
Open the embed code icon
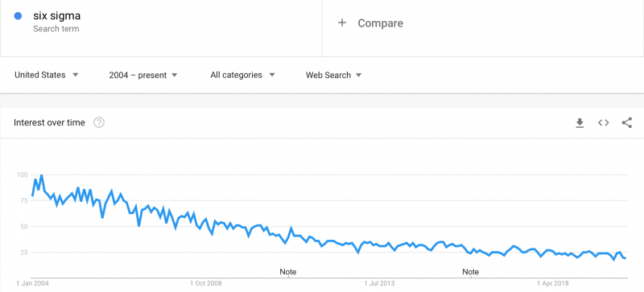coord(603,123)
